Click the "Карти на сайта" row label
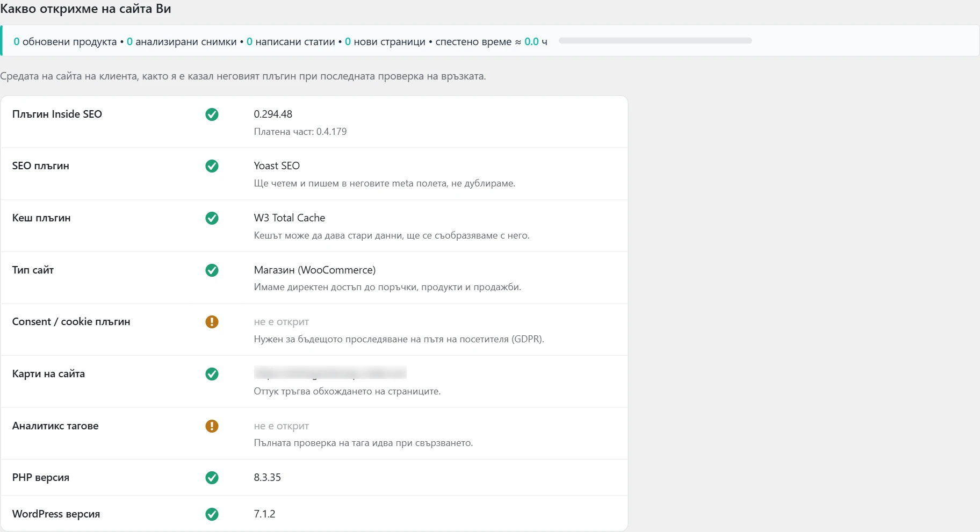980x532 pixels. (48, 374)
